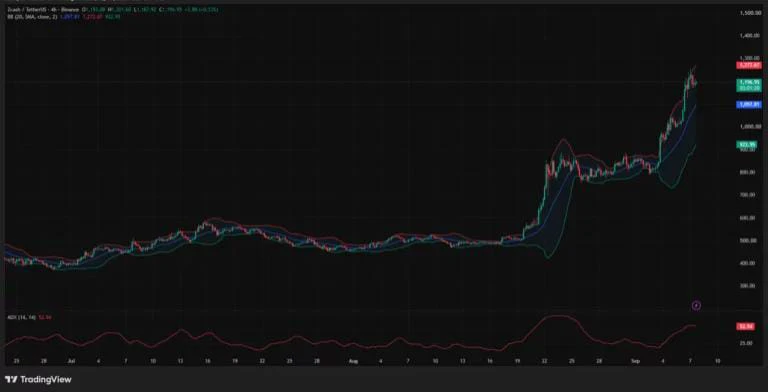
Task: Click the Jul date label on time axis
Action: tap(71, 361)
